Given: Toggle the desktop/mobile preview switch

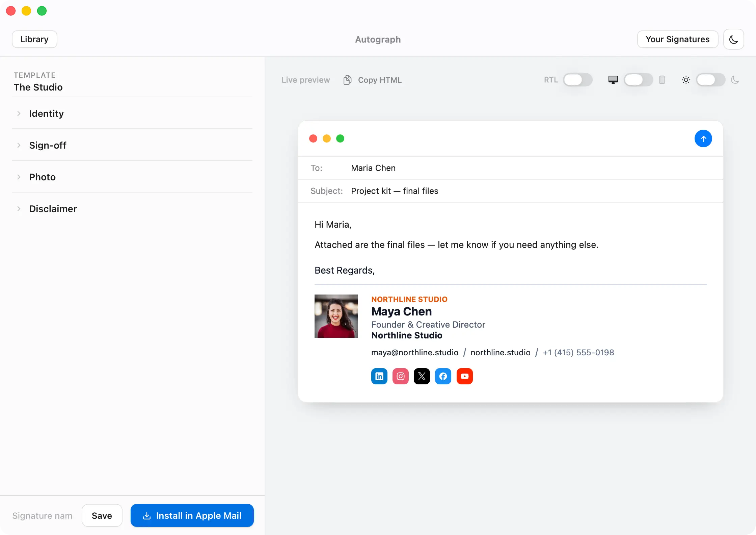Looking at the screenshot, I should pyautogui.click(x=638, y=80).
